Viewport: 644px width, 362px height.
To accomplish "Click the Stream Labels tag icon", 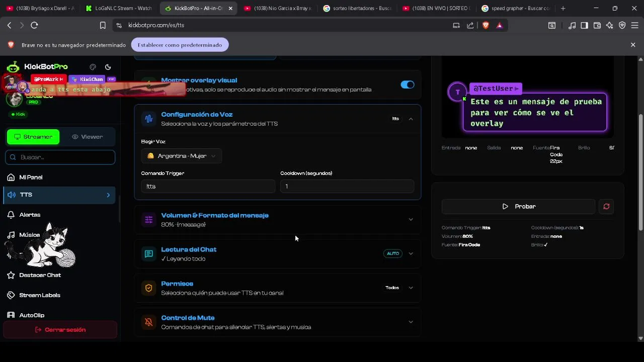I will pyautogui.click(x=11, y=295).
